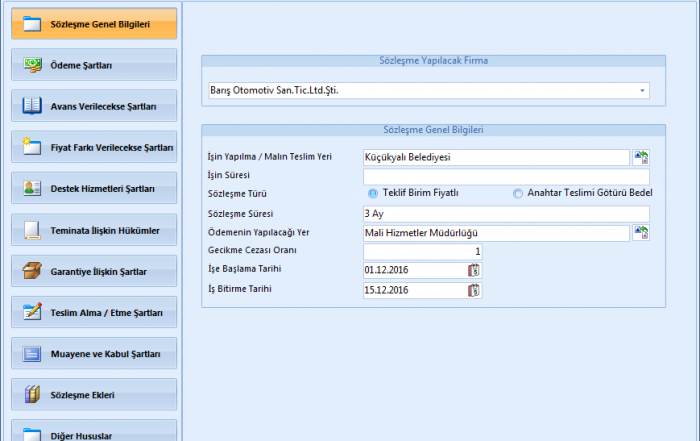Select Teklif Birim Fiyatlı radio option
700x441 pixels.
[373, 194]
